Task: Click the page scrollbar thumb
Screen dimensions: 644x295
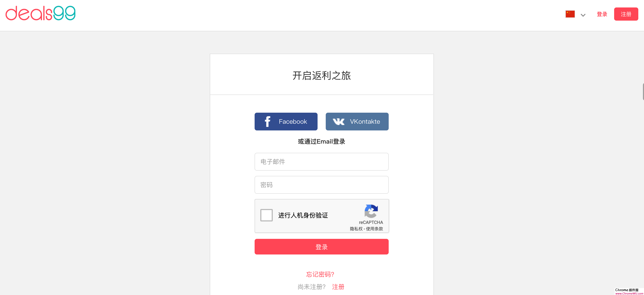Action: (x=643, y=92)
